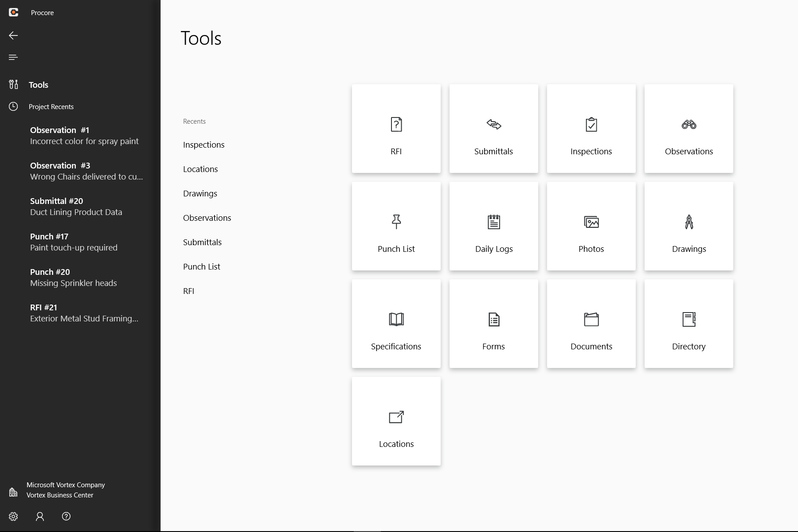Image resolution: width=798 pixels, height=532 pixels.
Task: Open the Photos tile
Action: pos(591,226)
